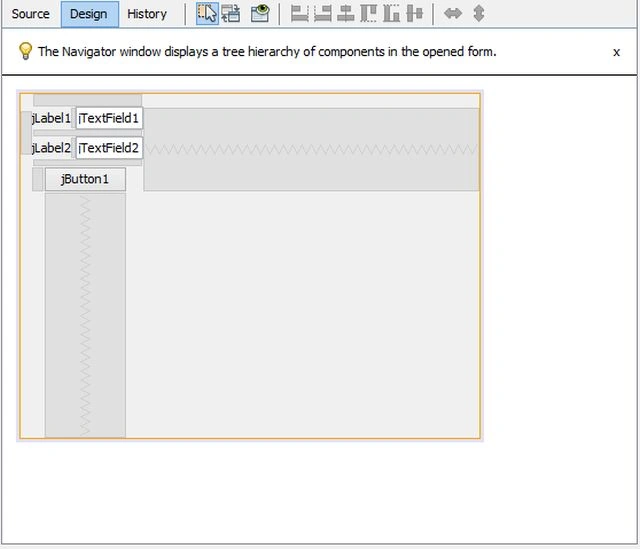Open the Preview Design eye icon
This screenshot has height=549, width=640.
pyautogui.click(x=260, y=13)
